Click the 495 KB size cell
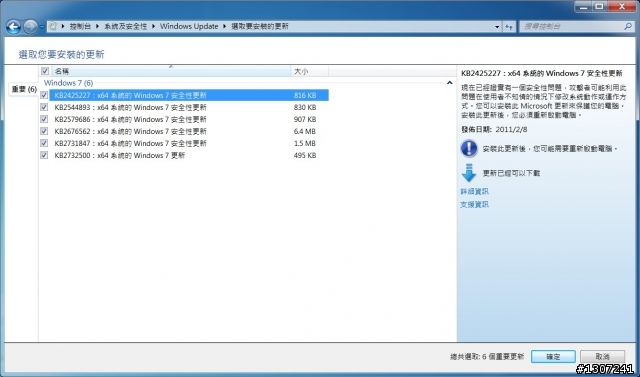The height and width of the screenshot is (377, 640). pos(305,155)
